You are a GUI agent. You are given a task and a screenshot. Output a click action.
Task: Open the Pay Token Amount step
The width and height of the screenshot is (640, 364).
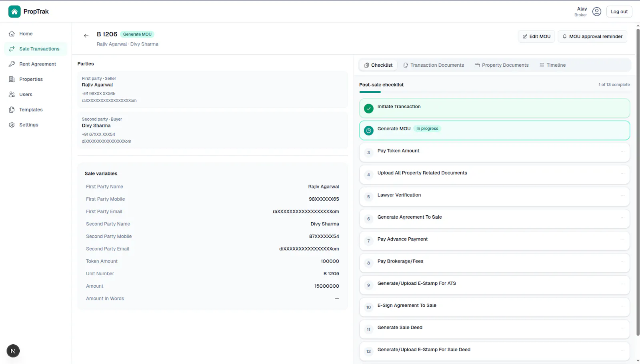tap(494, 153)
